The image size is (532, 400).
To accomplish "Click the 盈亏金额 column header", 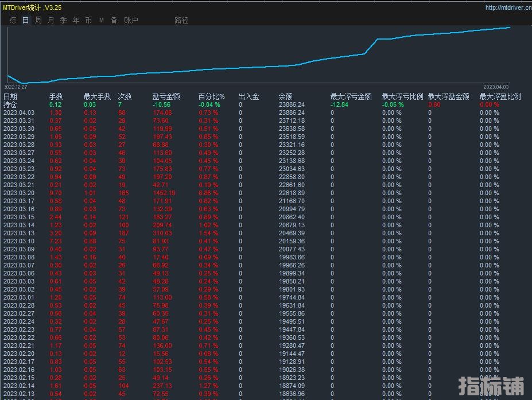I will tap(166, 97).
